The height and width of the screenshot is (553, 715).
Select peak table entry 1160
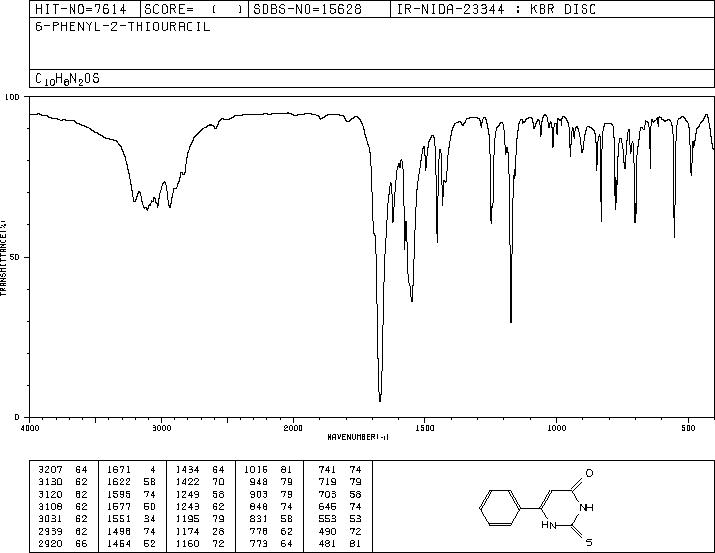[200, 543]
